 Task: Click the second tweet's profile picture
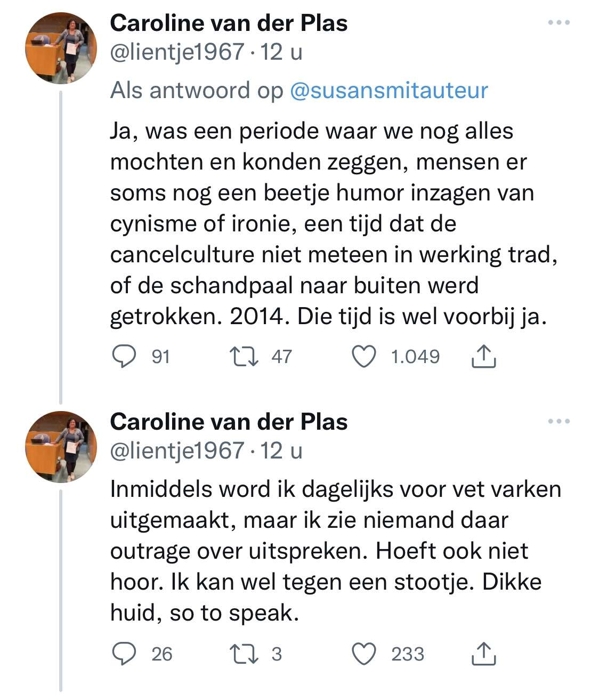61,447
